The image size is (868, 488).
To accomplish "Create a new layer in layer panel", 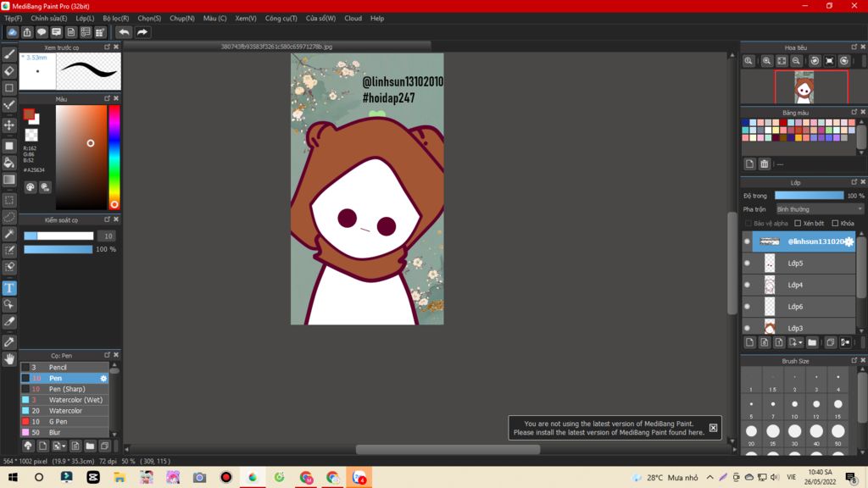I will (749, 342).
